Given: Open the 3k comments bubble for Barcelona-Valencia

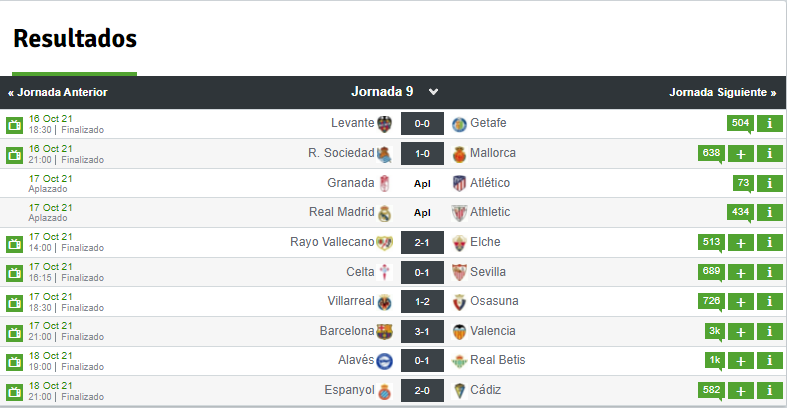Looking at the screenshot, I should tap(715, 331).
